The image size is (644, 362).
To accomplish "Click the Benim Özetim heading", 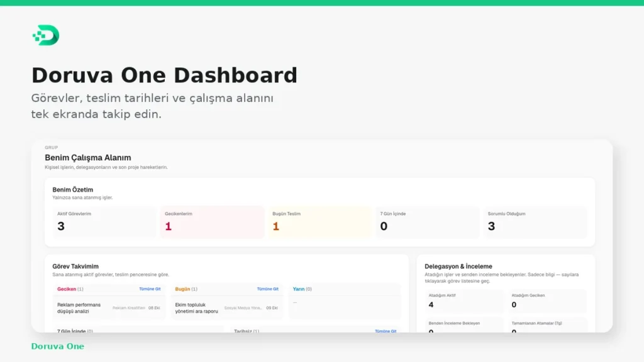I will pos(73,190).
